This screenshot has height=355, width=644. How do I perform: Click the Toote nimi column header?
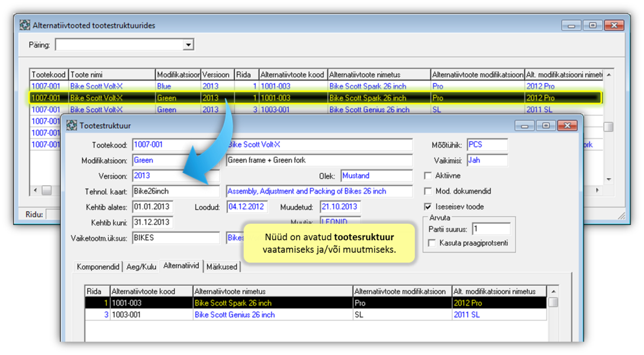pyautogui.click(x=112, y=75)
